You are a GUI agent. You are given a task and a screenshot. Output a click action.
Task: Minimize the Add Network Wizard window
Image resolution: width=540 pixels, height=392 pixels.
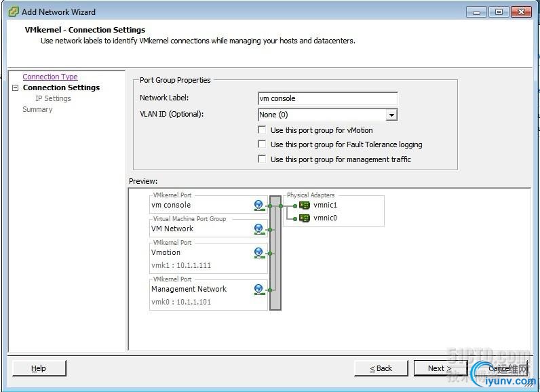click(476, 12)
